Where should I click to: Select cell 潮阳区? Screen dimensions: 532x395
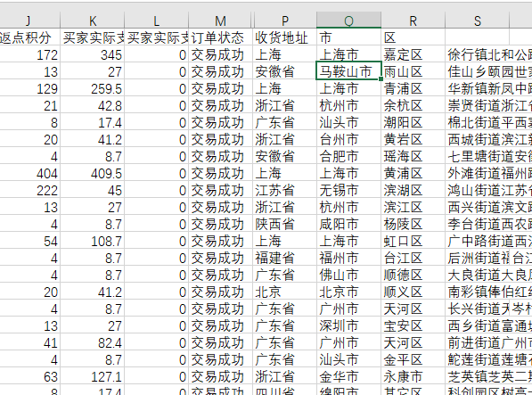(413, 122)
